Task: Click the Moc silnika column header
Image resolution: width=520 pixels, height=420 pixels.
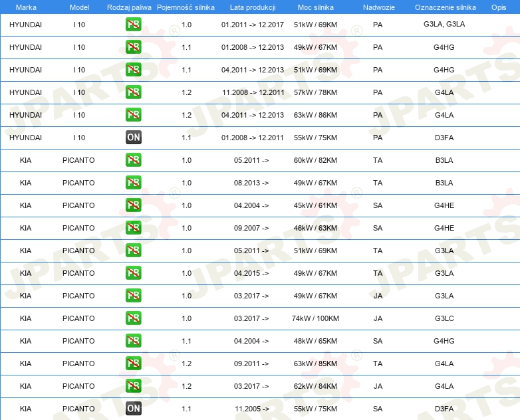Action: (316, 7)
